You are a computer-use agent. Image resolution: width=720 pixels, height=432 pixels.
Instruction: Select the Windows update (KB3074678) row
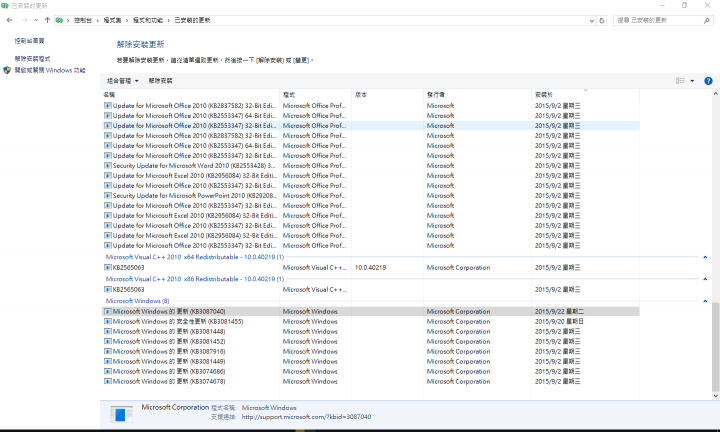370,382
